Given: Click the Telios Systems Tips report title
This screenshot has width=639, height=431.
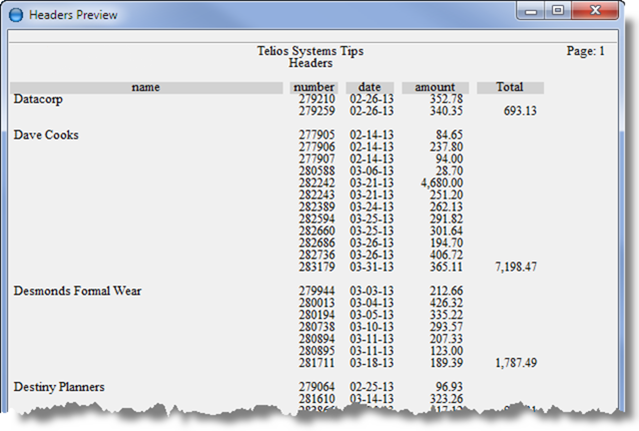Looking at the screenshot, I should pos(311,50).
